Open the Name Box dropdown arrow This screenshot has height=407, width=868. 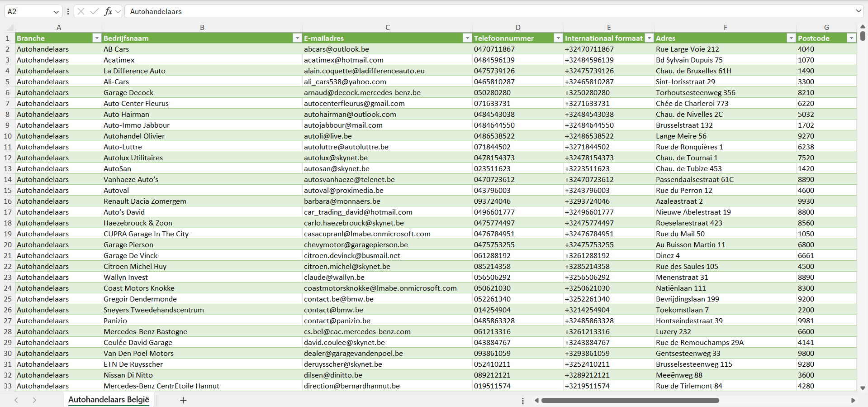pos(56,12)
